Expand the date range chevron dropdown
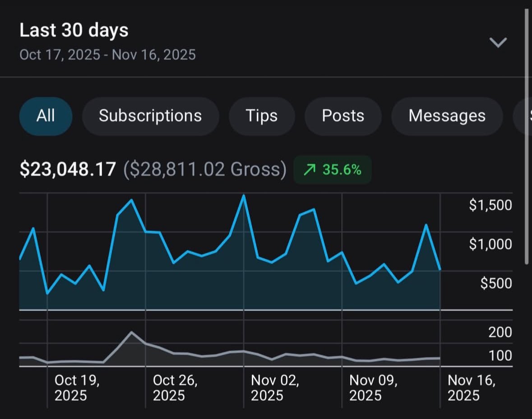 (x=498, y=42)
